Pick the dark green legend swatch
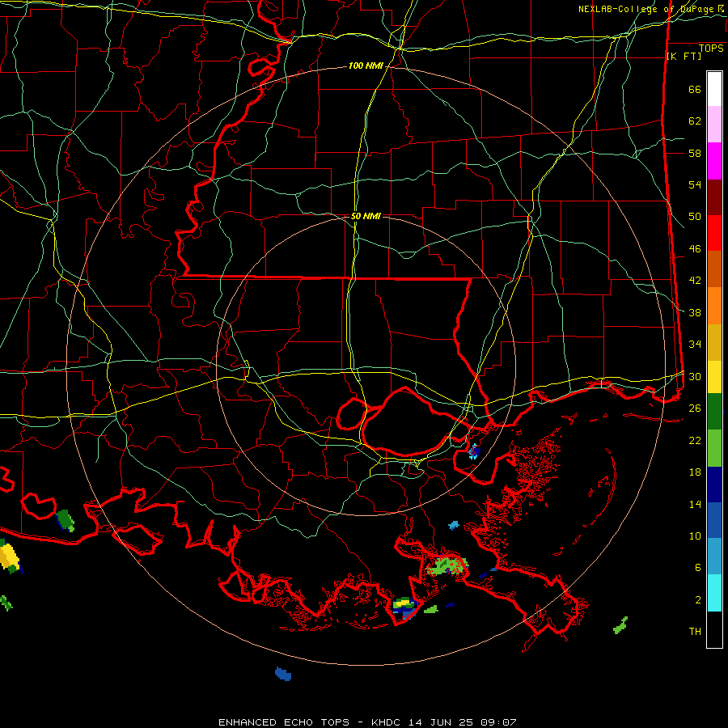 pyautogui.click(x=714, y=412)
